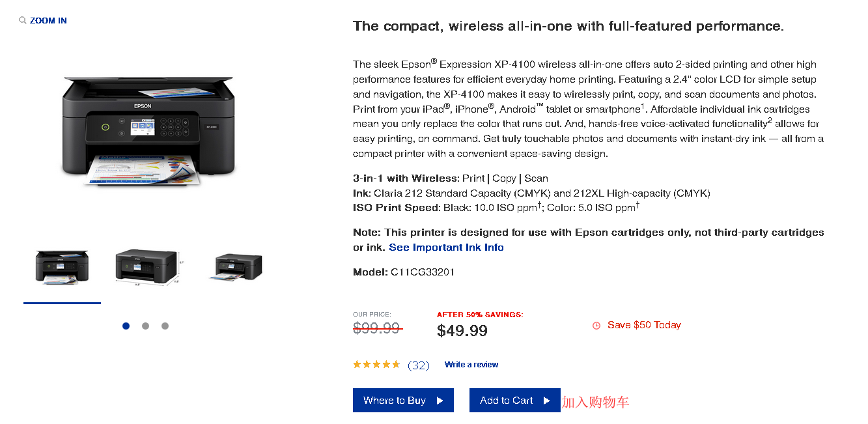Image resolution: width=868 pixels, height=424 pixels.
Task: Click the arrow icon in Where to Buy
Action: tap(440, 401)
